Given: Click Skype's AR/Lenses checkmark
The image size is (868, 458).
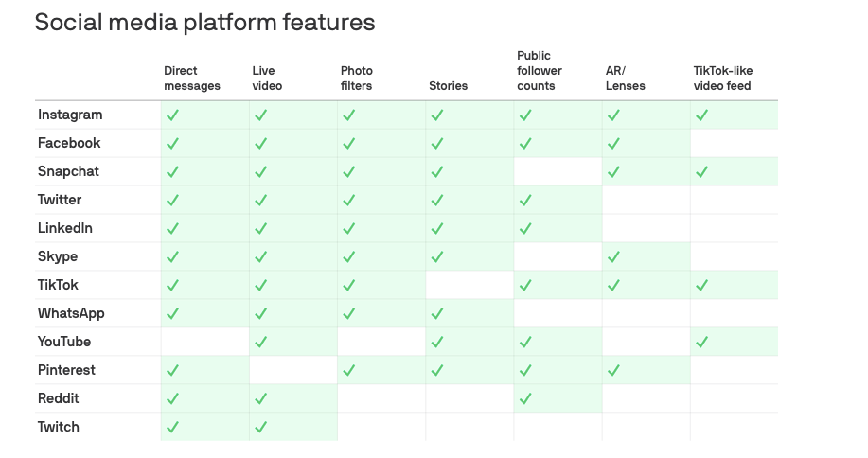Looking at the screenshot, I should coord(613,257).
